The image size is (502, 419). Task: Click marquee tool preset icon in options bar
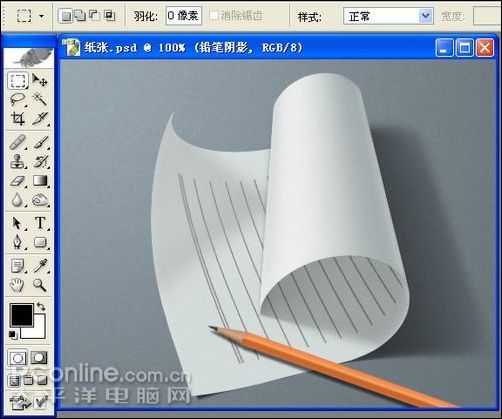click(x=24, y=16)
